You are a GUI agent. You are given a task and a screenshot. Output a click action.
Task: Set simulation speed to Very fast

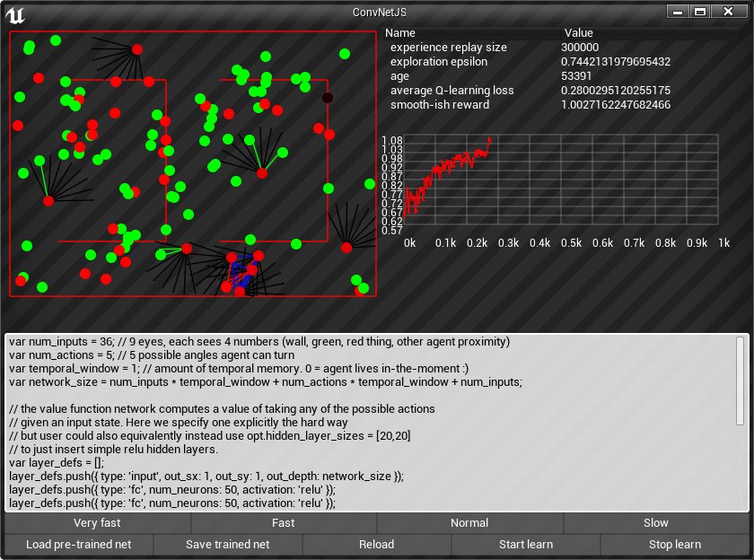tap(97, 523)
